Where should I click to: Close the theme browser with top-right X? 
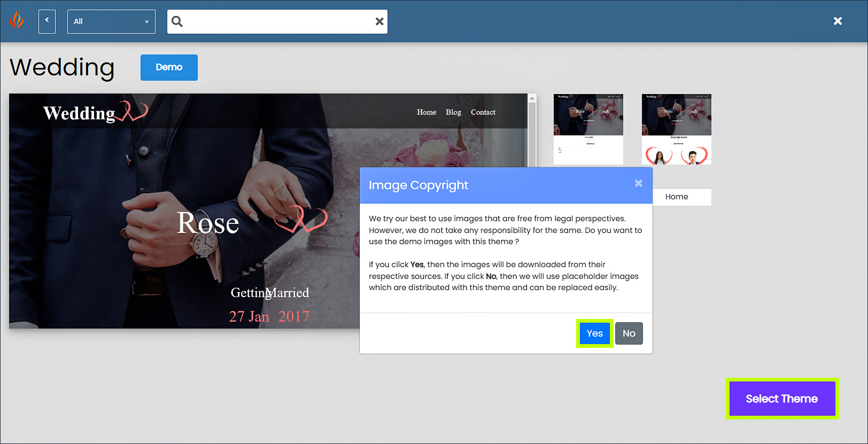pyautogui.click(x=838, y=21)
